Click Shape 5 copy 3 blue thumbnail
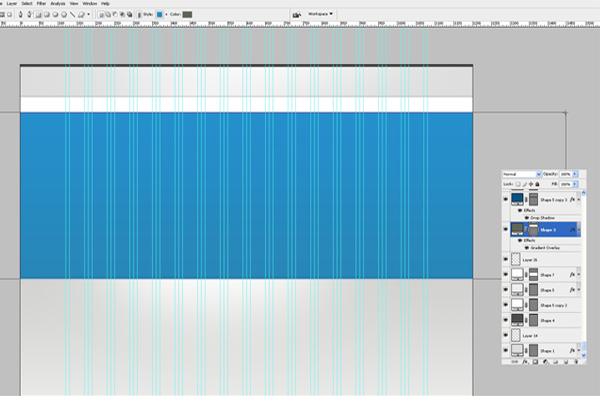This screenshot has height=396, width=600. pyautogui.click(x=517, y=199)
